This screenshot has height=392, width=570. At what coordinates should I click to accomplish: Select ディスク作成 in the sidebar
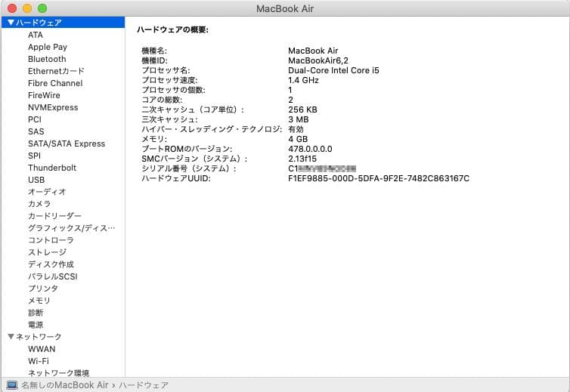pyautogui.click(x=51, y=264)
